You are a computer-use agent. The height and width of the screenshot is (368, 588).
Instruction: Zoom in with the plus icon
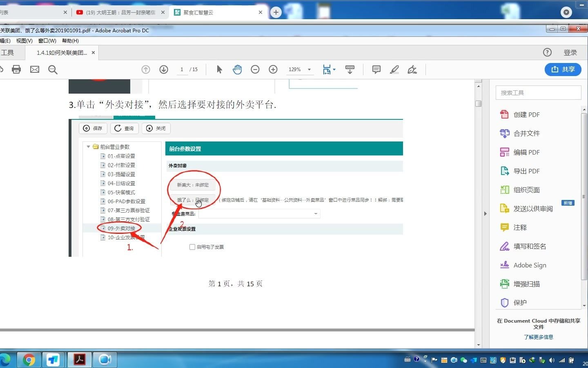(x=273, y=70)
